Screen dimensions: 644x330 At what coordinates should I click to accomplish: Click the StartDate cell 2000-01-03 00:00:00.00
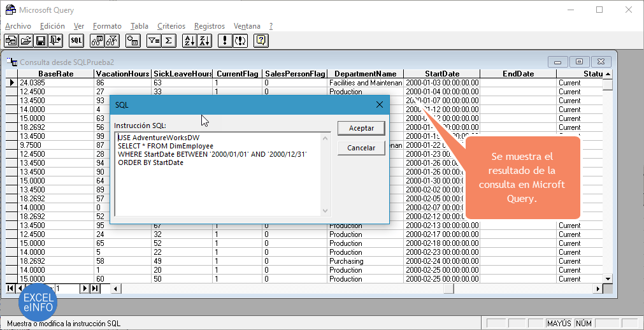pyautogui.click(x=442, y=83)
